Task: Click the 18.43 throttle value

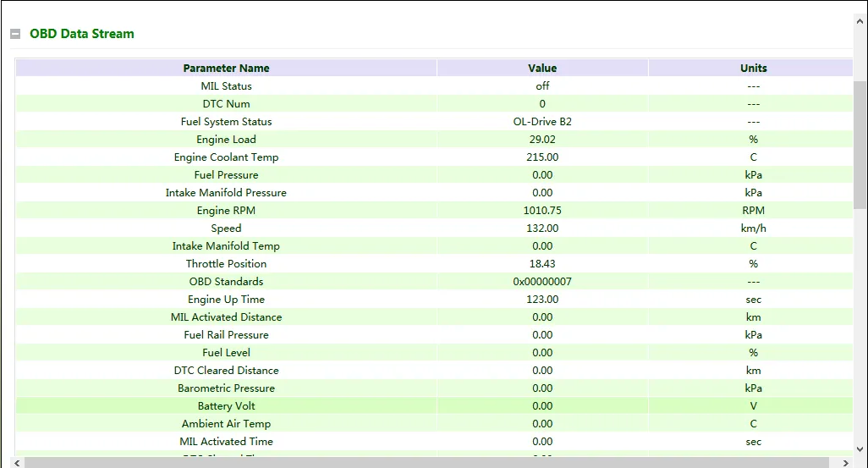Action: [x=542, y=264]
